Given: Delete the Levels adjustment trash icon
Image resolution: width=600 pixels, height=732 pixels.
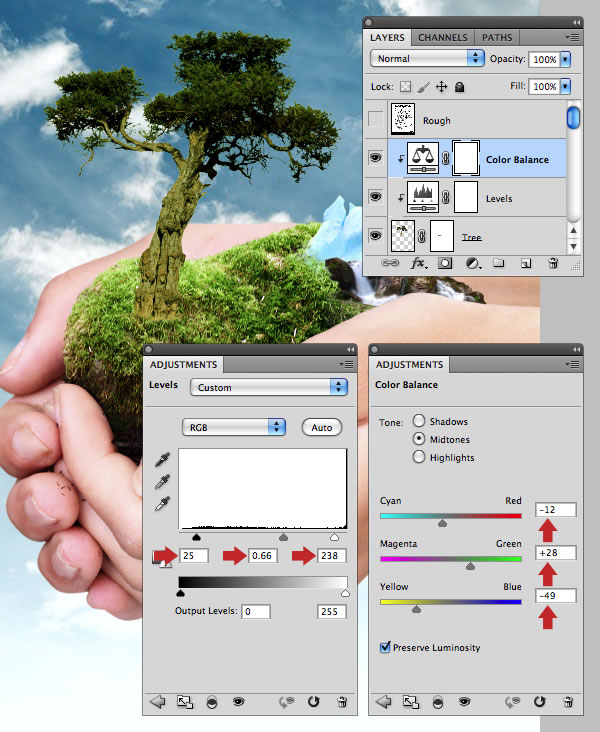Looking at the screenshot, I should click(342, 702).
